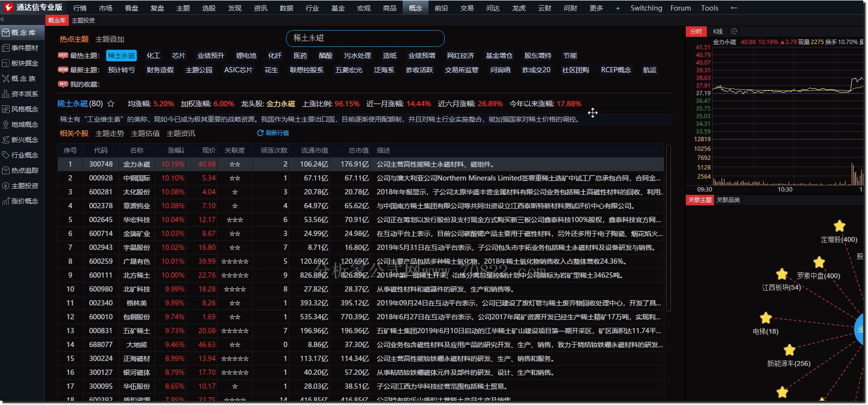This screenshot has width=868, height=405.
Task: Click the plus icon in the top menu
Action: click(x=617, y=8)
